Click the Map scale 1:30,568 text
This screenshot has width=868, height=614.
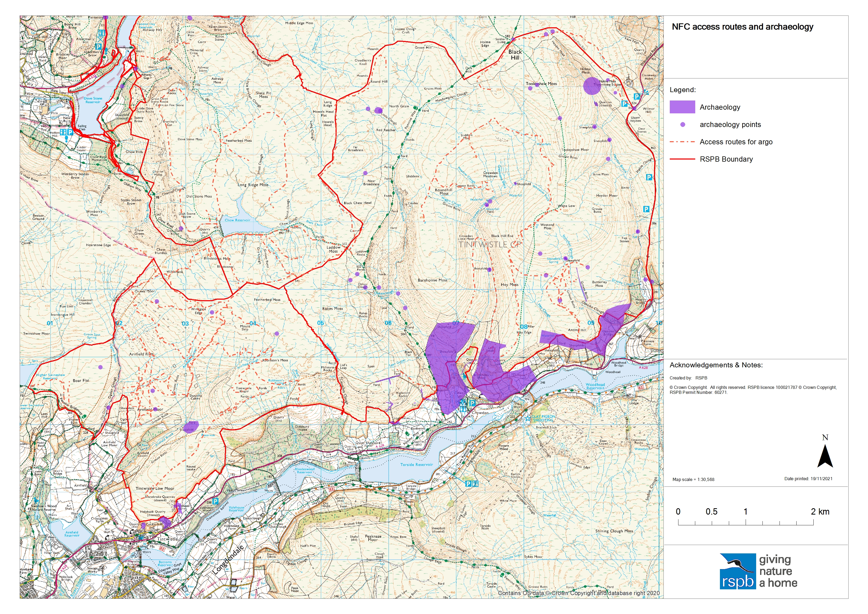693,479
